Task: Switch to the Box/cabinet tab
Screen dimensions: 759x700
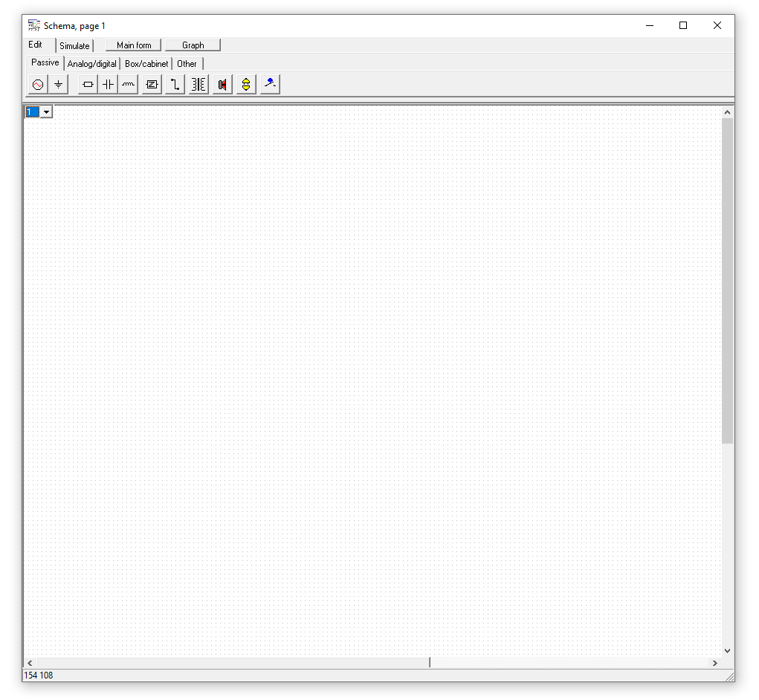Action: [x=146, y=64]
